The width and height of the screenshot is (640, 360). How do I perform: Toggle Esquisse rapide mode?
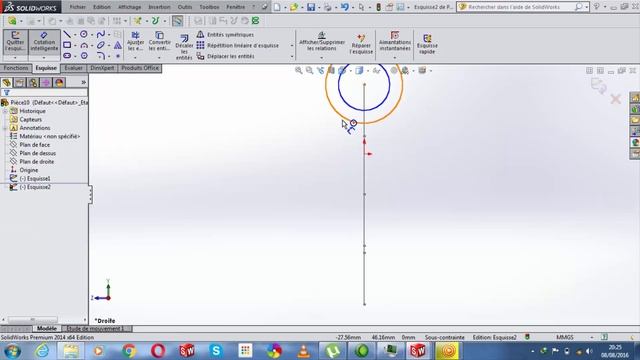coord(427,44)
